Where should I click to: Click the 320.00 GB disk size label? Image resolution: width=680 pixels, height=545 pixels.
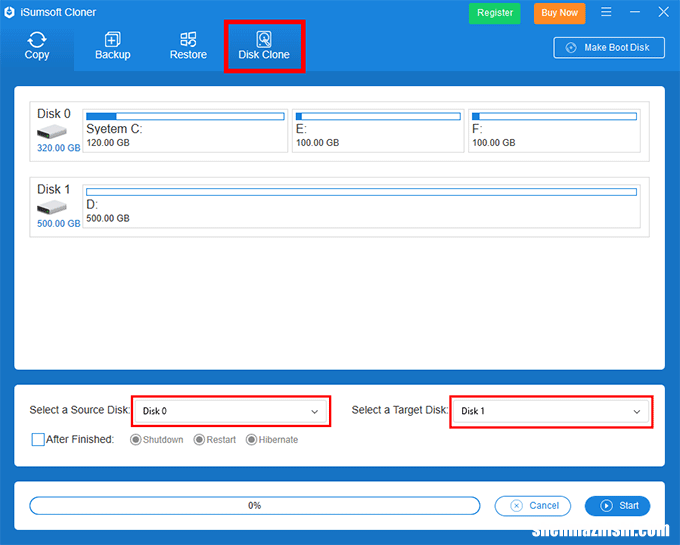[x=59, y=148]
